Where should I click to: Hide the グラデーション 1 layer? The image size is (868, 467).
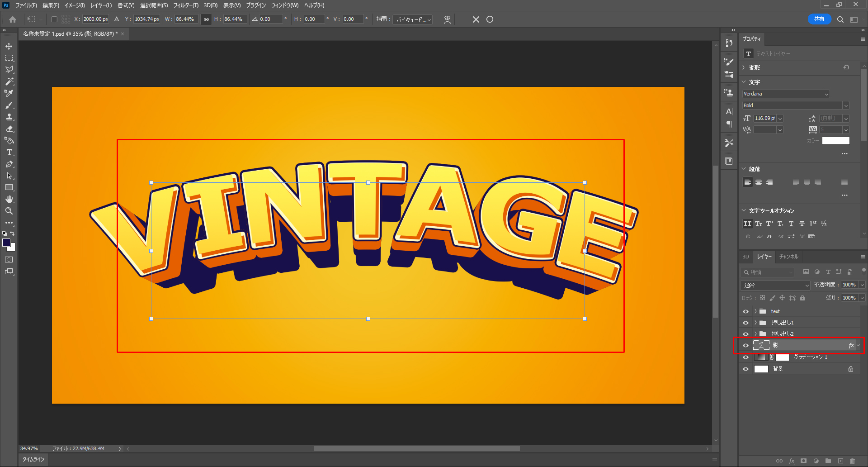click(x=745, y=357)
